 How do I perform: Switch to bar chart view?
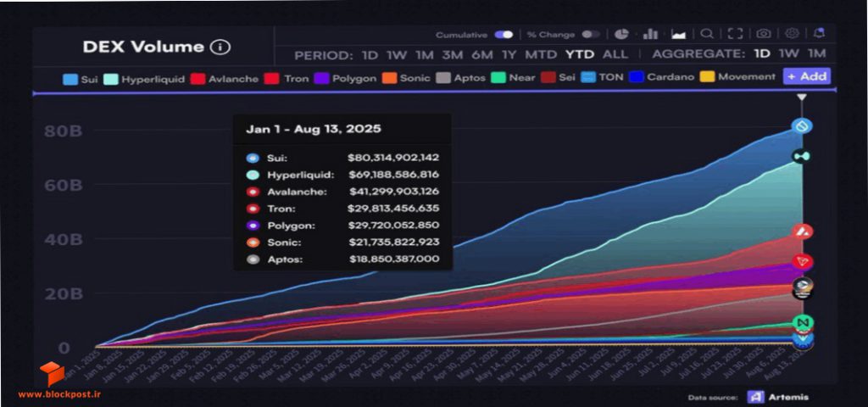click(x=650, y=34)
